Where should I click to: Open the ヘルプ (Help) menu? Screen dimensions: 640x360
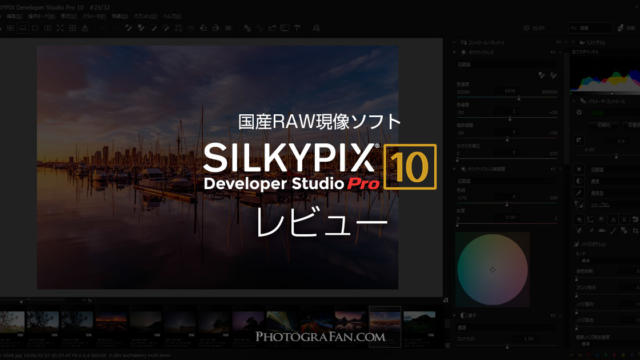coord(172,16)
